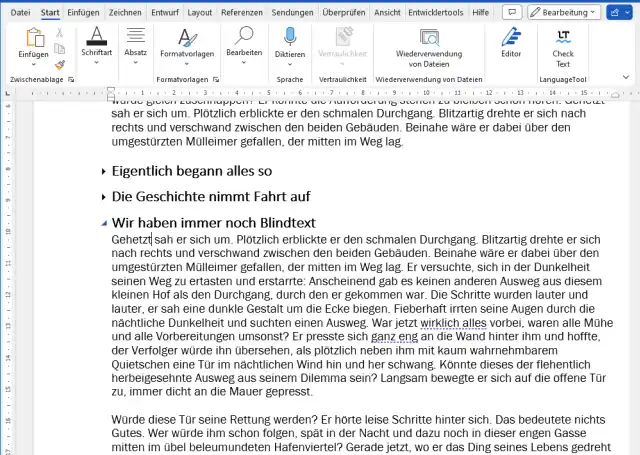This screenshot has width=640, height=455.
Task: Click the Format Painter brush icon
Action: click(60, 65)
